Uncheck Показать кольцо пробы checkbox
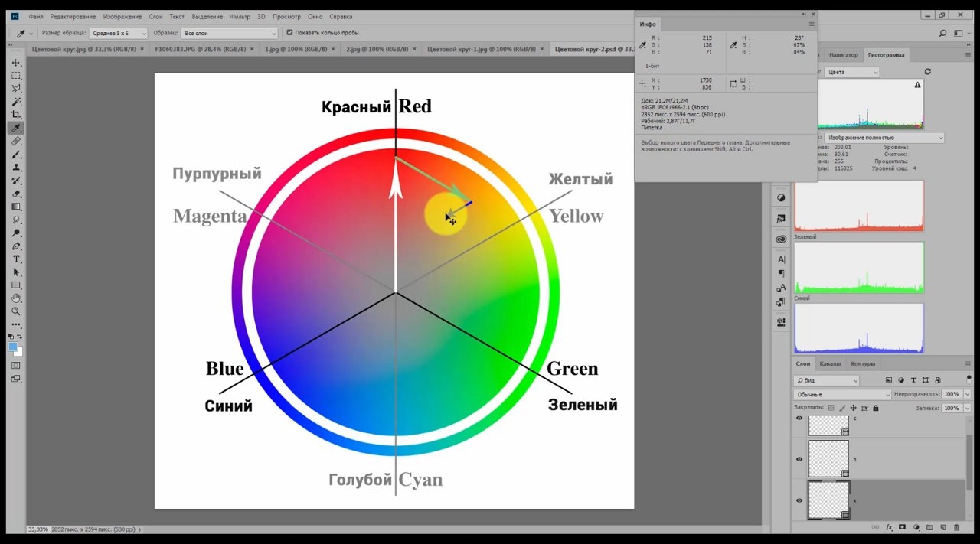980x544 pixels. click(x=289, y=33)
